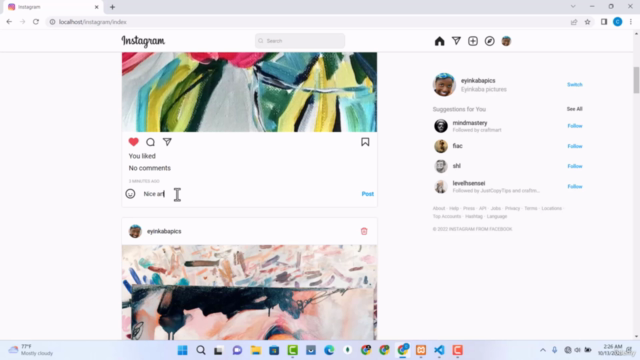Open tab search chevron dropdown
The image size is (640, 360).
click(x=573, y=7)
